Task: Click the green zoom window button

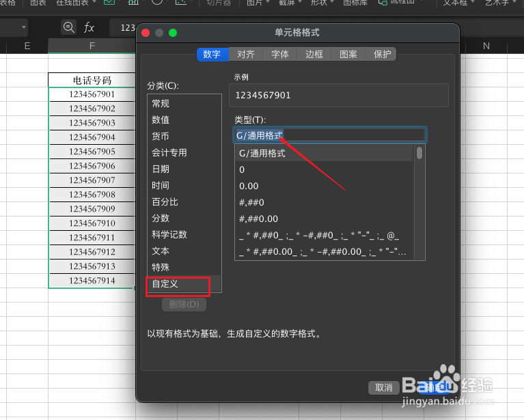Action: pyautogui.click(x=173, y=33)
